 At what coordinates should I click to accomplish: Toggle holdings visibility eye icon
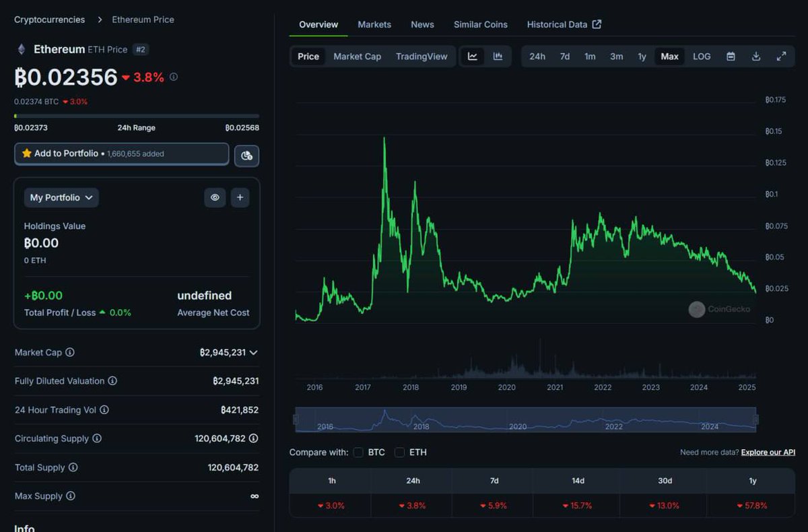(x=215, y=197)
